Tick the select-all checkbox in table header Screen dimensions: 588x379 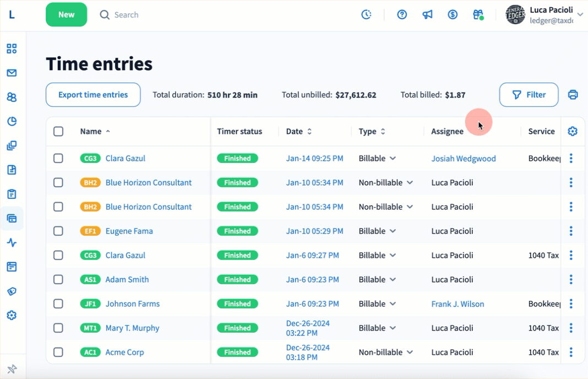click(58, 131)
